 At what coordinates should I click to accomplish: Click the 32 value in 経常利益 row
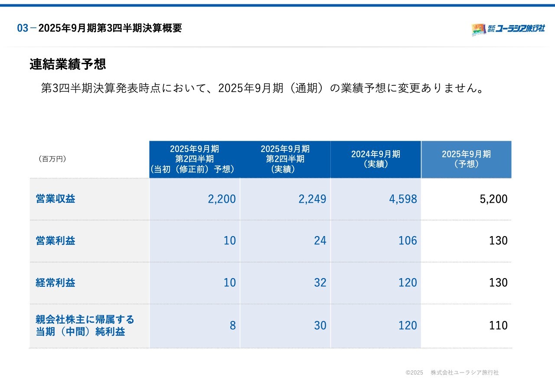coord(320,283)
